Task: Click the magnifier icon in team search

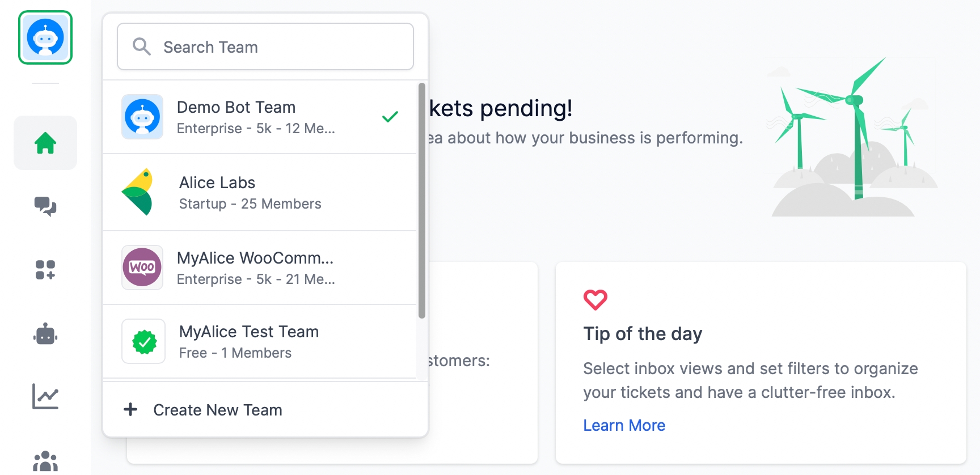Action: 141,46
